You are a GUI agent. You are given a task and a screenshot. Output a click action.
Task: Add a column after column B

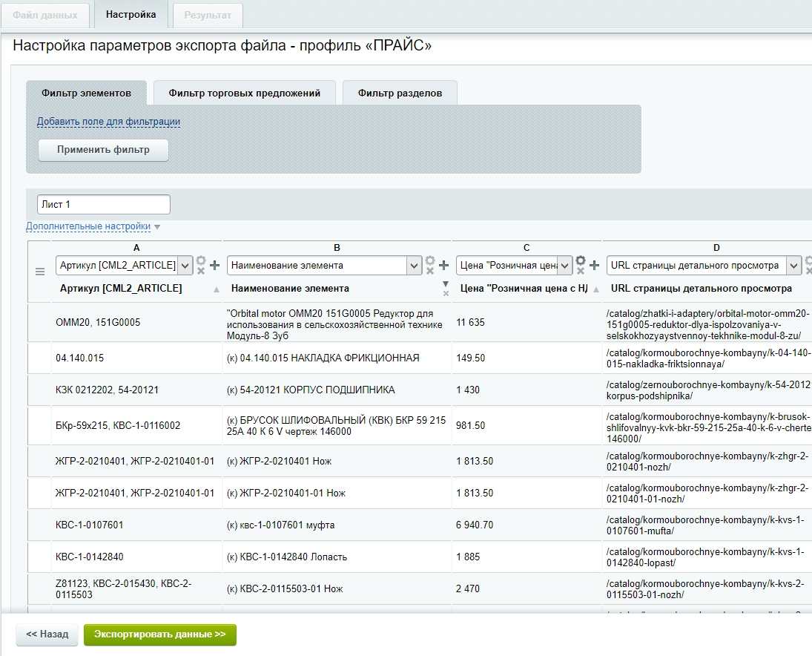click(443, 266)
